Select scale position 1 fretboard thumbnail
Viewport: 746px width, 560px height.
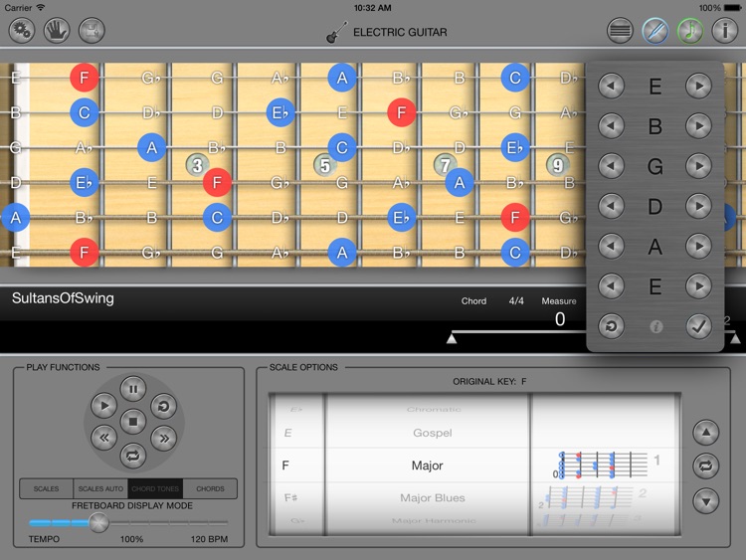click(x=604, y=465)
